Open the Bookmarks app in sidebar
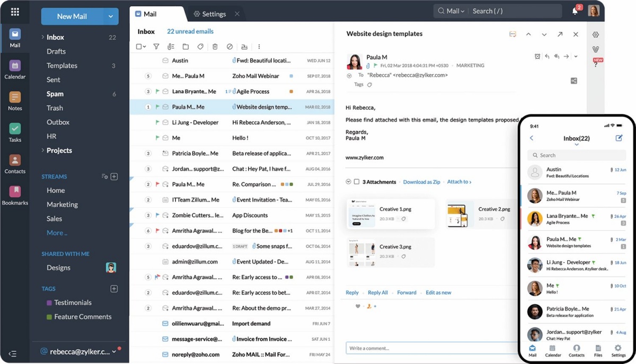The image size is (636, 364). point(15,195)
